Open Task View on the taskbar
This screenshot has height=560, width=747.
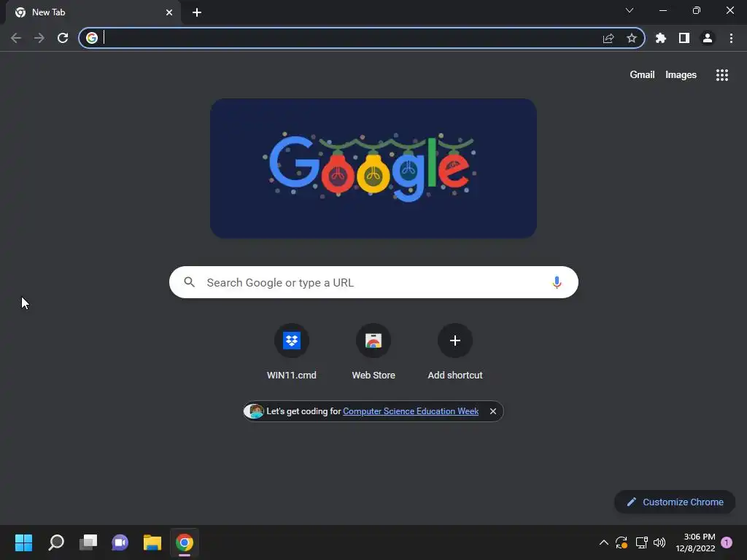point(88,542)
